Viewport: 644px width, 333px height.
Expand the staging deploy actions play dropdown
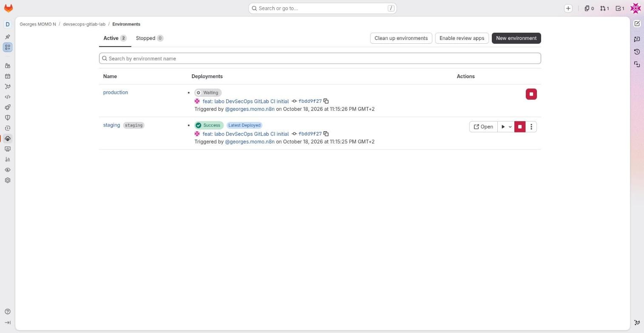click(506, 127)
